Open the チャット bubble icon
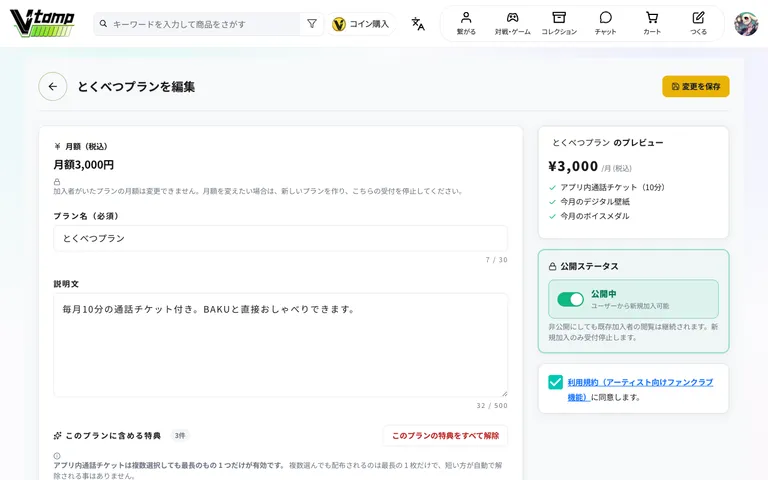This screenshot has height=480, width=768. [605, 18]
